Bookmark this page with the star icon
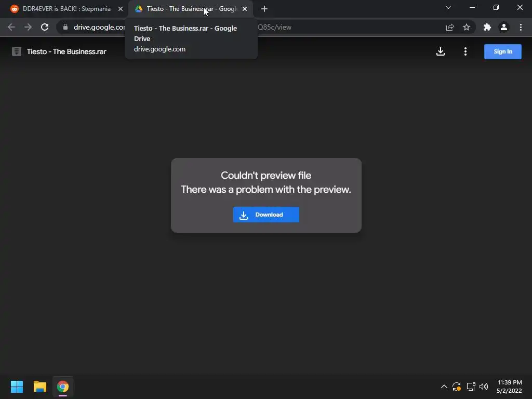Viewport: 532px width, 399px height. coord(467,27)
